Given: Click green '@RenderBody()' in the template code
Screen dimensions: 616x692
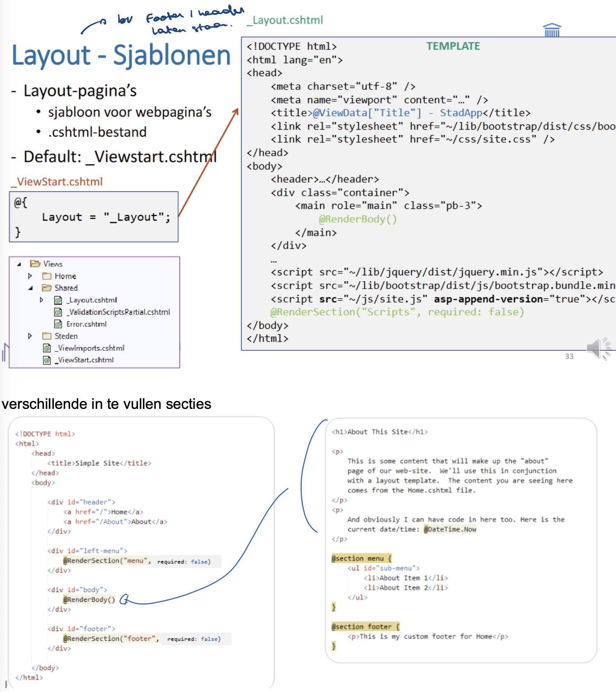Looking at the screenshot, I should [x=358, y=219].
